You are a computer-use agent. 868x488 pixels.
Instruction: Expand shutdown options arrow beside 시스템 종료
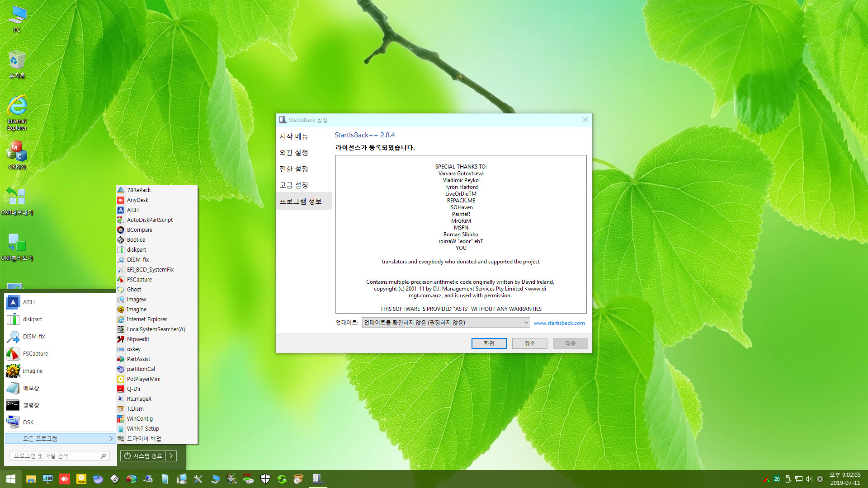(171, 456)
